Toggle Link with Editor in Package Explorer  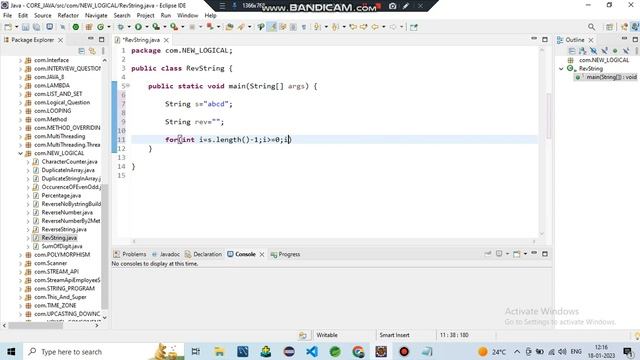pos(92,51)
